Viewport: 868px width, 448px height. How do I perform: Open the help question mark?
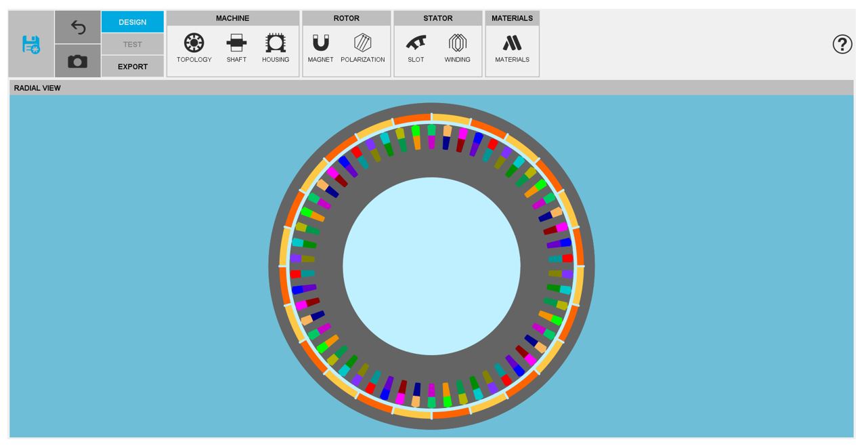tap(842, 45)
